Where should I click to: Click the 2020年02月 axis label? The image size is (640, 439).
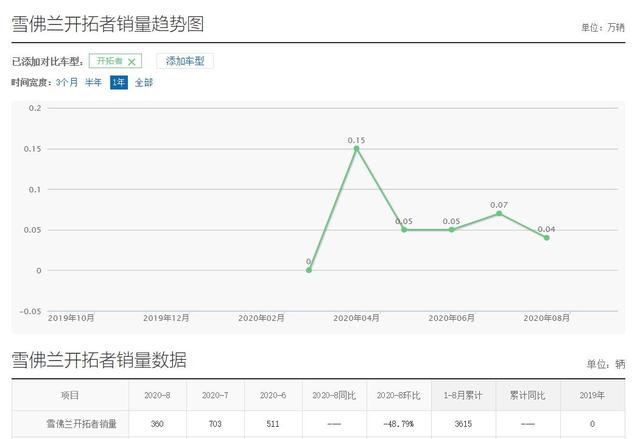[x=261, y=318]
